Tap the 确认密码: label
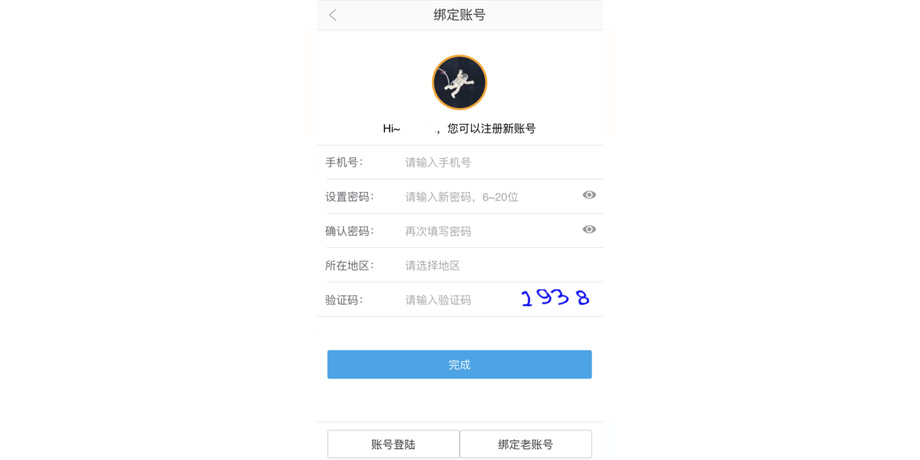This screenshot has width=920, height=460. tap(350, 232)
